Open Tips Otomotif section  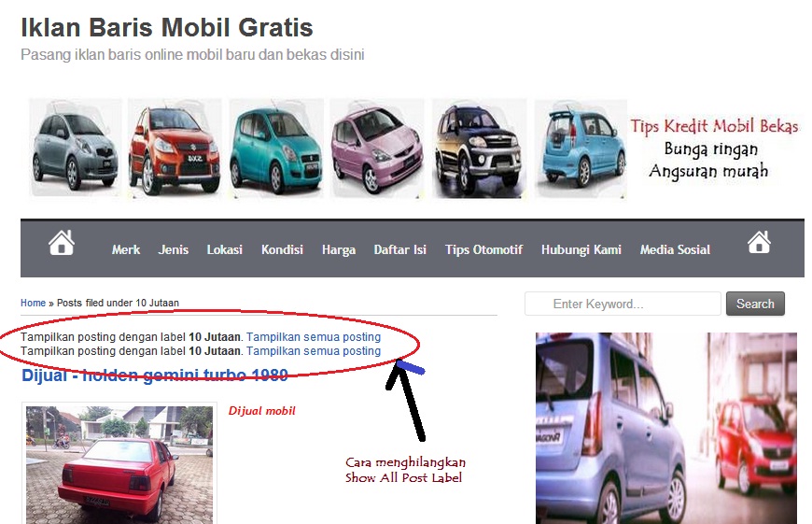(483, 249)
